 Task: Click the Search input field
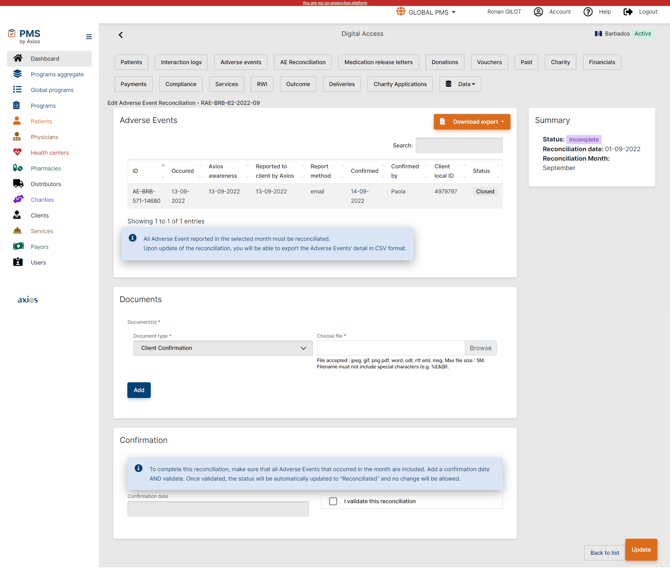(x=458, y=146)
